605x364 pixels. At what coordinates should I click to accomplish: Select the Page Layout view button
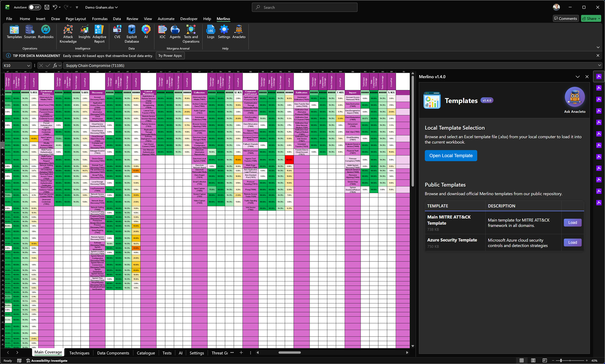(x=533, y=360)
